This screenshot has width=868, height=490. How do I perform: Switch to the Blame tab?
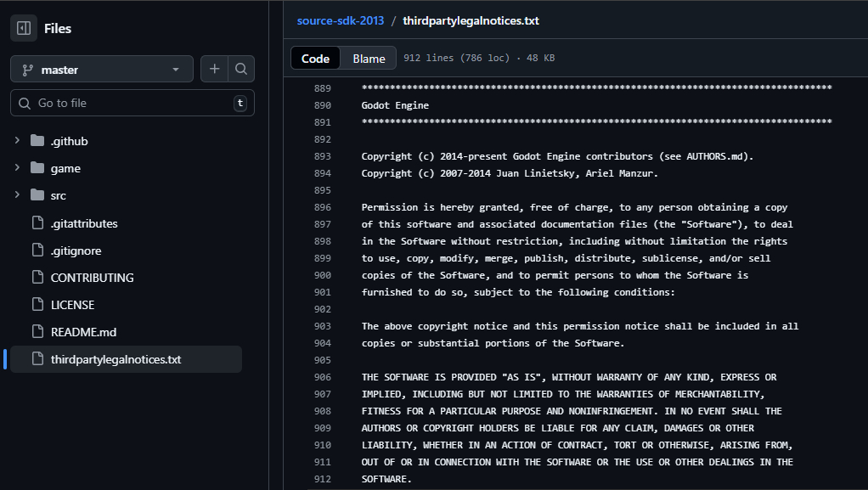pos(369,59)
